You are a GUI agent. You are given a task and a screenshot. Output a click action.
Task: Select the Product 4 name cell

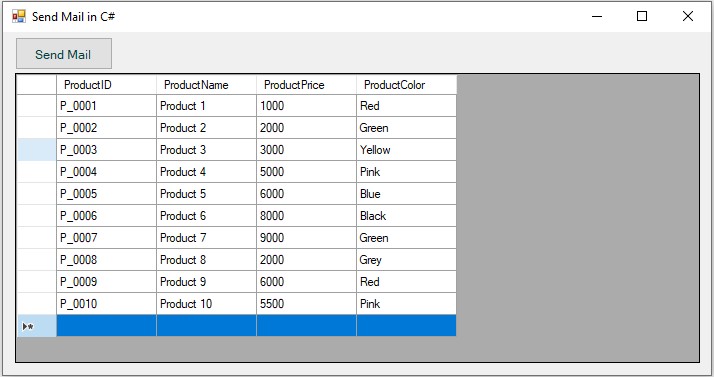point(207,172)
